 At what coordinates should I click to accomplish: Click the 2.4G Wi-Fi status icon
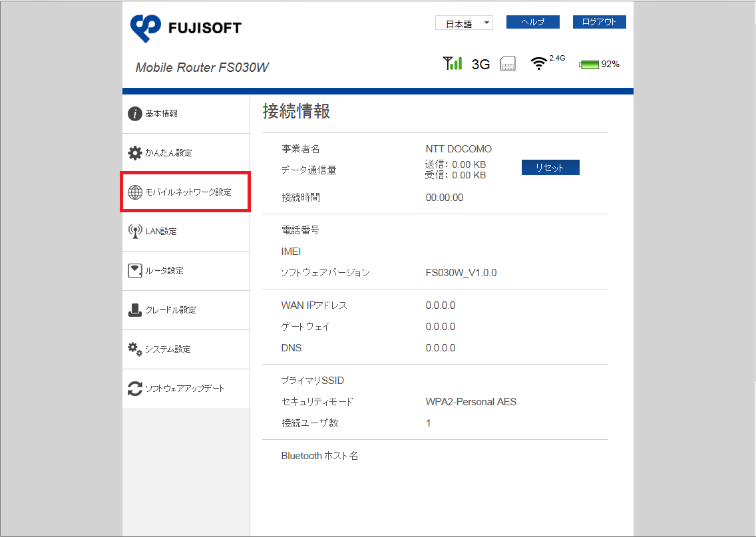point(539,63)
